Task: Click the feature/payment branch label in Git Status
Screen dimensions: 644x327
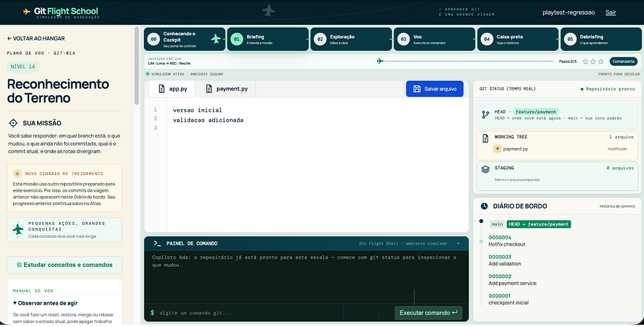Action: click(536, 112)
